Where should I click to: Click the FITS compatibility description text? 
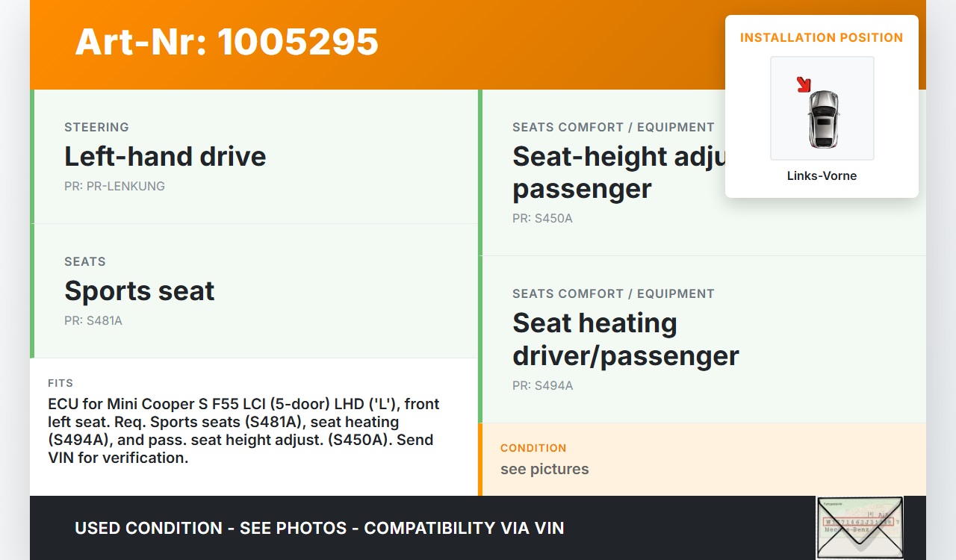pyautogui.click(x=243, y=431)
